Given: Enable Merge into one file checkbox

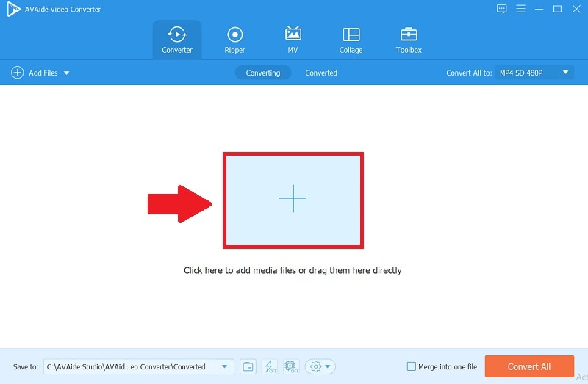Looking at the screenshot, I should tap(412, 366).
